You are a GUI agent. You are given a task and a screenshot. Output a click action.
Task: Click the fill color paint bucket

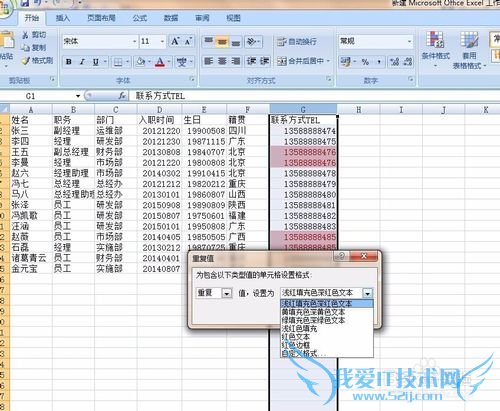(x=141, y=62)
